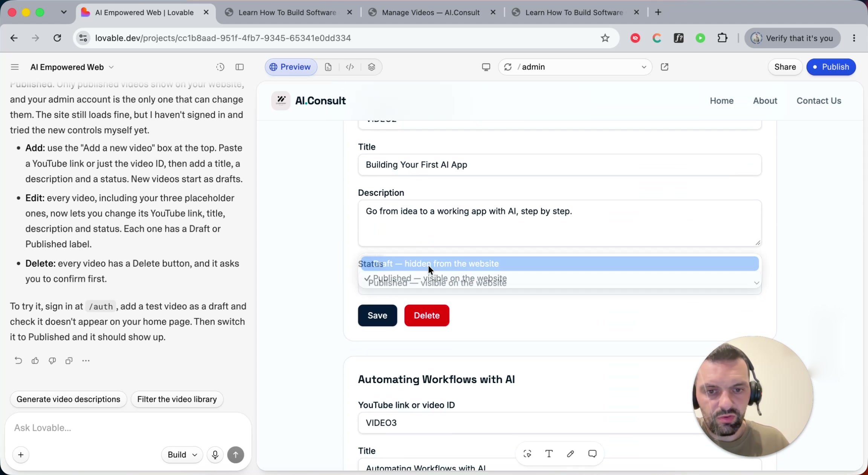Click thumbs down on the response

52,361
